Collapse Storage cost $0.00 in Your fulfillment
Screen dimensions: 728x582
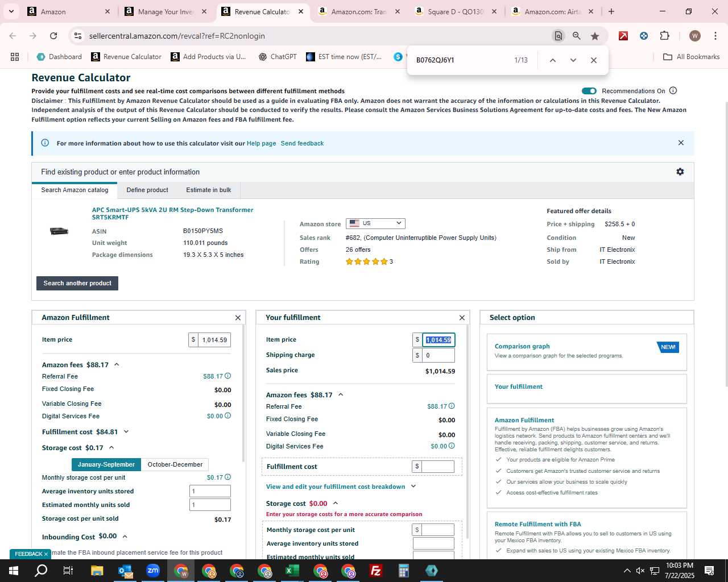[x=336, y=503]
